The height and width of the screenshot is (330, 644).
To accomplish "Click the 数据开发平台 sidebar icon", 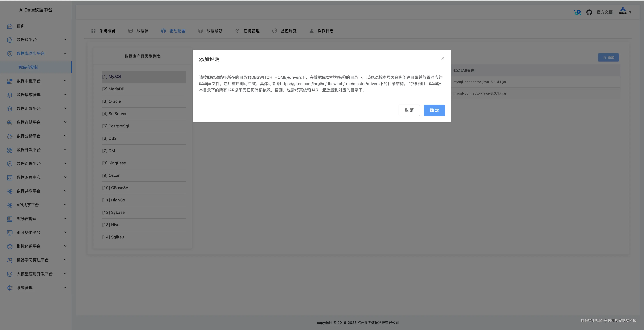I will [10, 150].
